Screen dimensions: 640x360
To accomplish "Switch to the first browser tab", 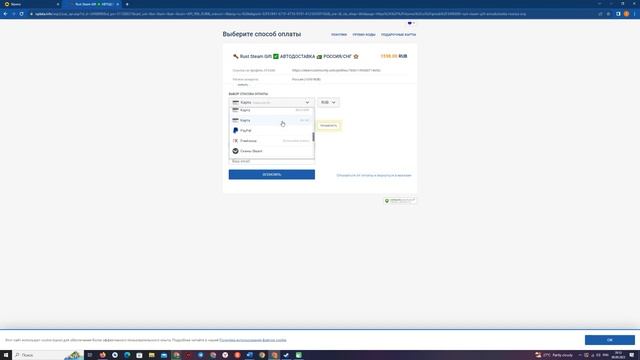I will 31,4.
